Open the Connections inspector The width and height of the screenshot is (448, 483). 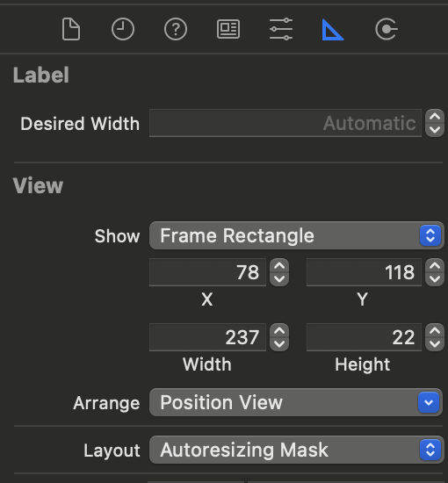pos(387,29)
